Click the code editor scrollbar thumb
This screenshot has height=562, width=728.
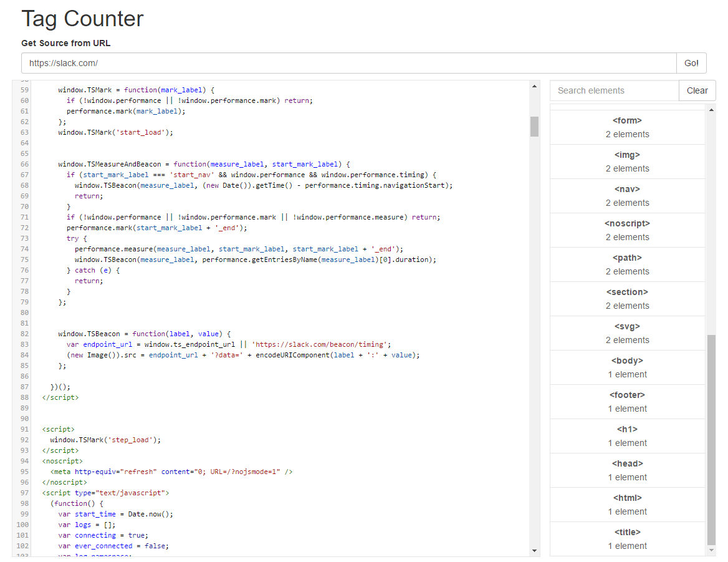[534, 127]
